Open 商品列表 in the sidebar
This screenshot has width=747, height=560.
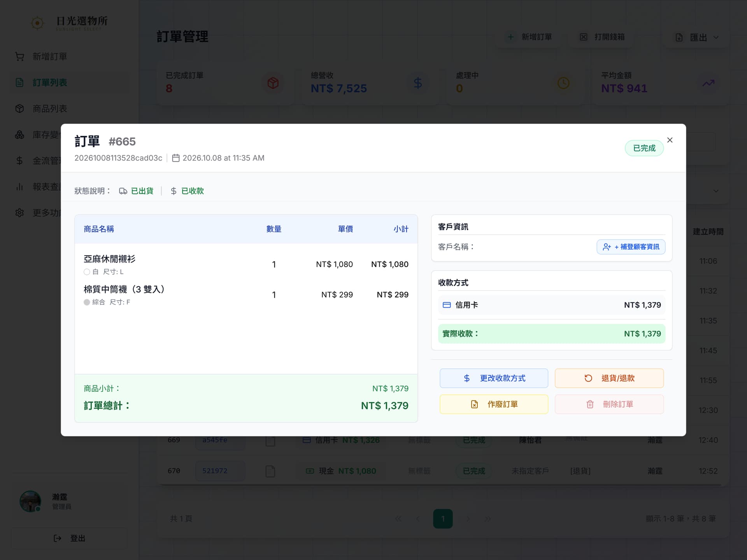coord(69,108)
